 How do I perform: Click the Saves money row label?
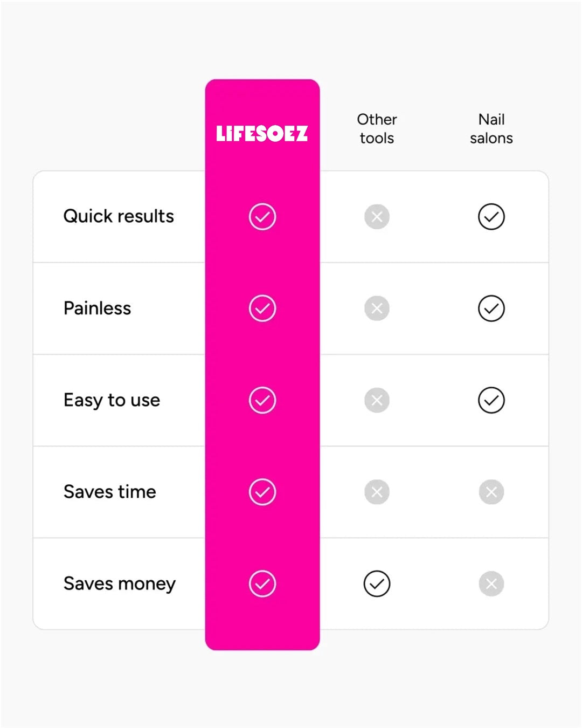tap(120, 583)
